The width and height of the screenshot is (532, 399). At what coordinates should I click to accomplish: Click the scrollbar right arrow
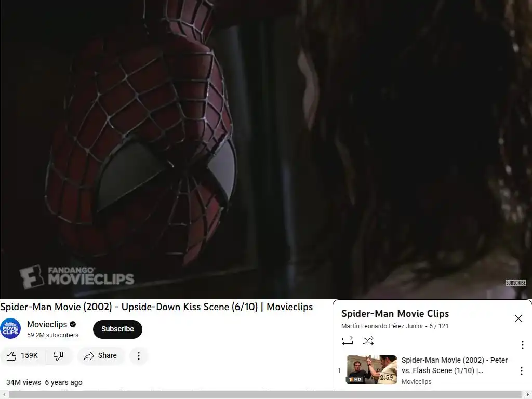point(528,395)
